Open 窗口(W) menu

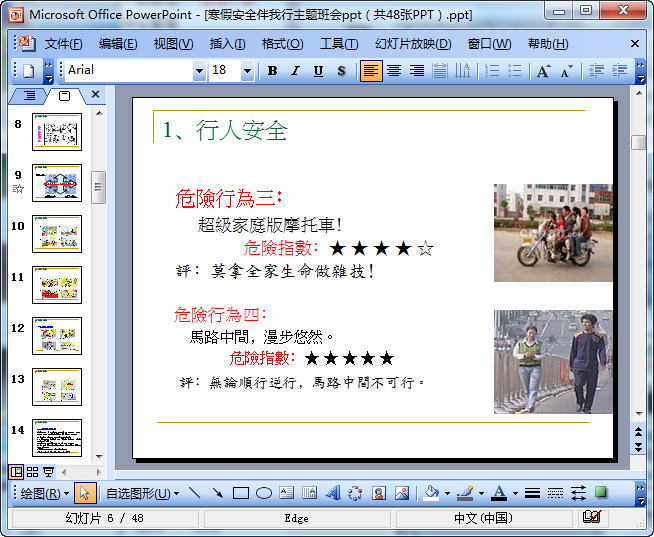click(489, 44)
